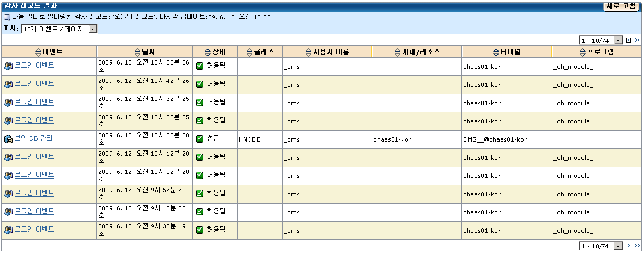644x254 pixels.
Task: Sort by 프로그램 column sort icon
Action: [x=583, y=52]
